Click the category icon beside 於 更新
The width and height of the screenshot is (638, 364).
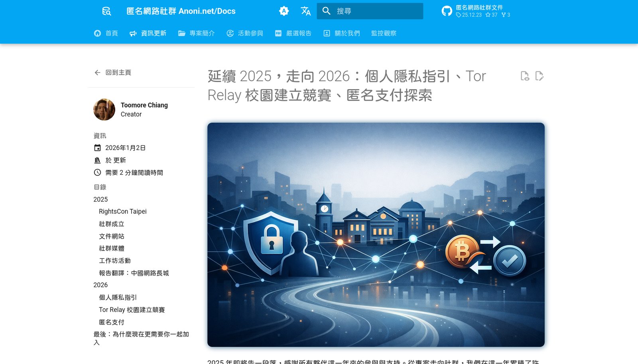point(97,160)
